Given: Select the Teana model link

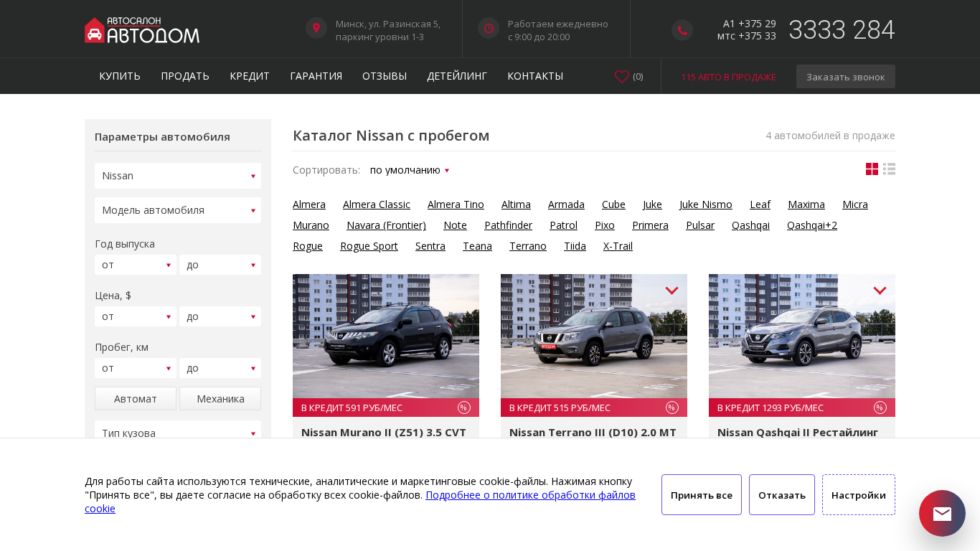Looking at the screenshot, I should pyautogui.click(x=477, y=246).
